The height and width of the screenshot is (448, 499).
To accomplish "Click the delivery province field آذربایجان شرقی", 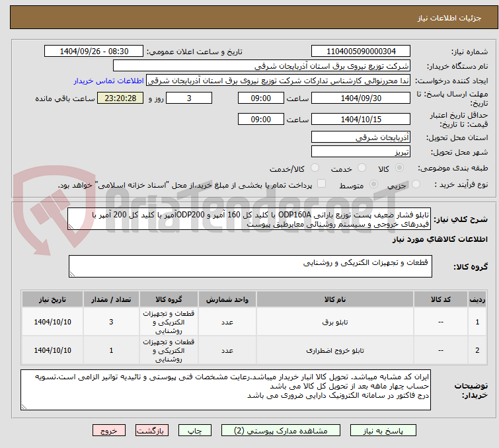I will pyautogui.click(x=361, y=137).
